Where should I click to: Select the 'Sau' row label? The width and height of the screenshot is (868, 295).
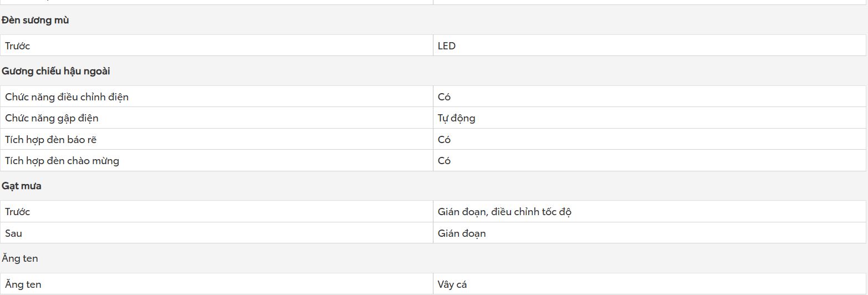coord(13,233)
